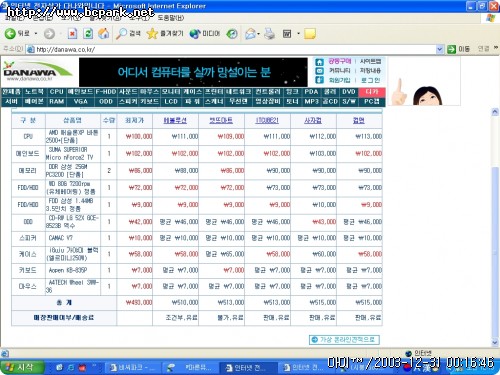Switch to the ODD category tab

click(x=106, y=101)
